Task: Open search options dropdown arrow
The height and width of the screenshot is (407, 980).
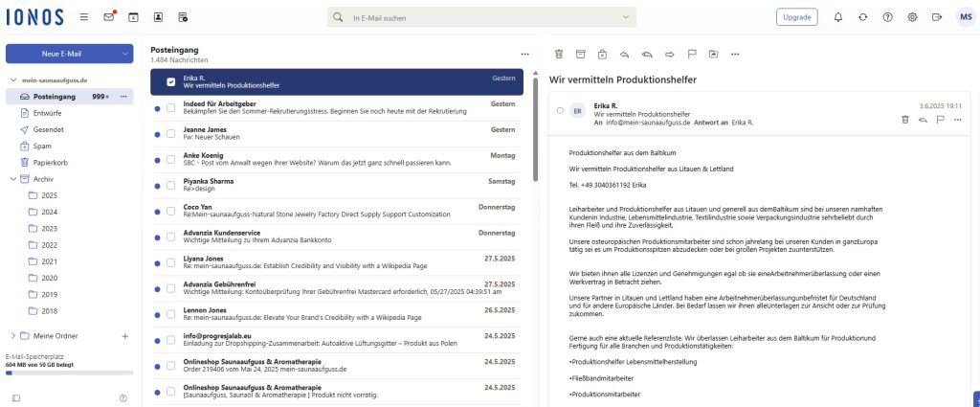Action: pyautogui.click(x=626, y=17)
